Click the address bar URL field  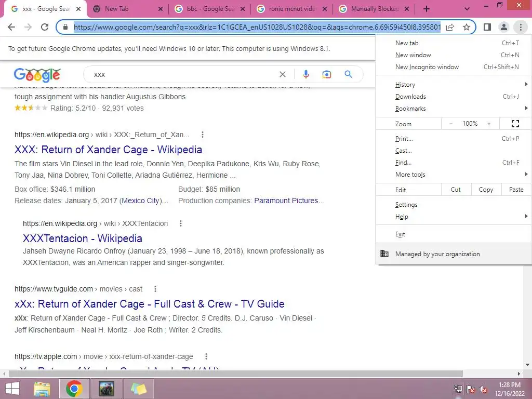tap(257, 27)
